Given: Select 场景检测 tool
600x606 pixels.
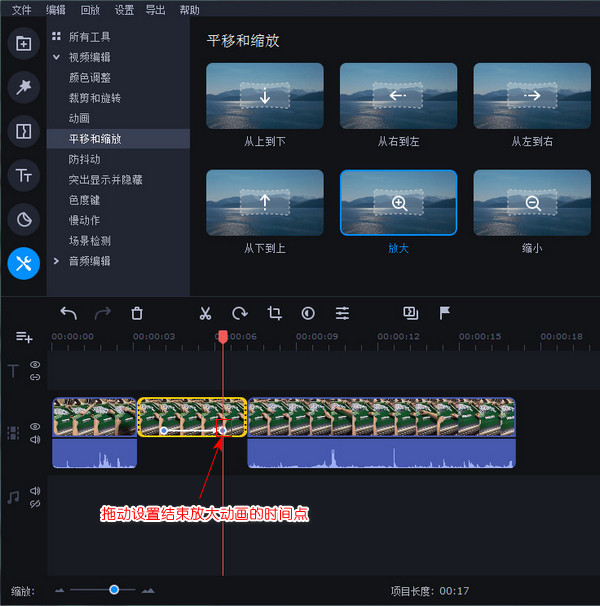Looking at the screenshot, I should (90, 241).
